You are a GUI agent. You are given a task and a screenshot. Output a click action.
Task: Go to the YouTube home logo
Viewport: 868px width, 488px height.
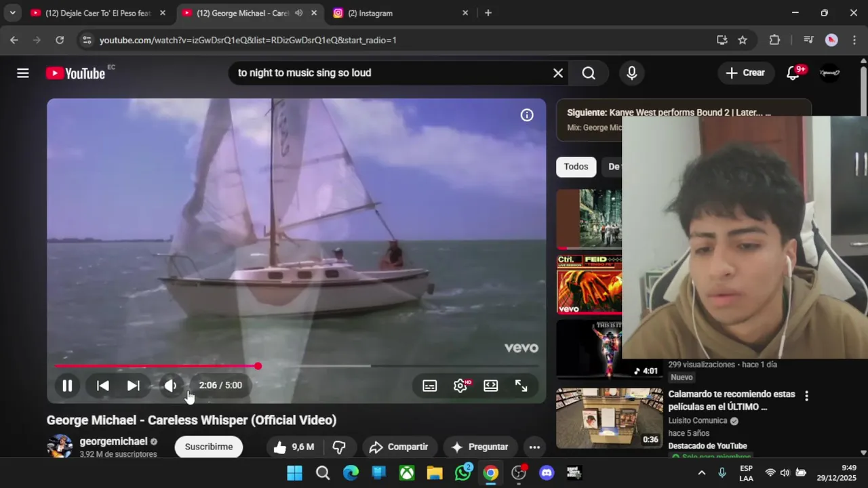pyautogui.click(x=75, y=73)
